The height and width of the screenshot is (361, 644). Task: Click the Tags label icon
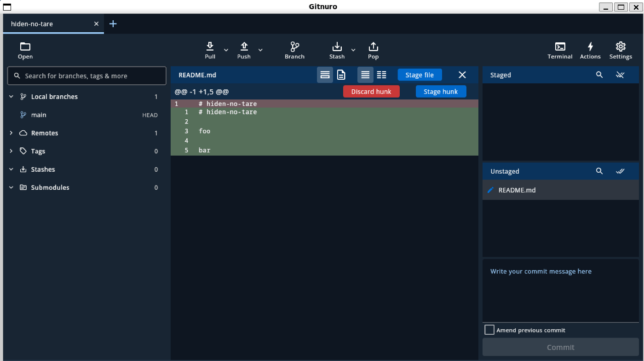(x=23, y=151)
